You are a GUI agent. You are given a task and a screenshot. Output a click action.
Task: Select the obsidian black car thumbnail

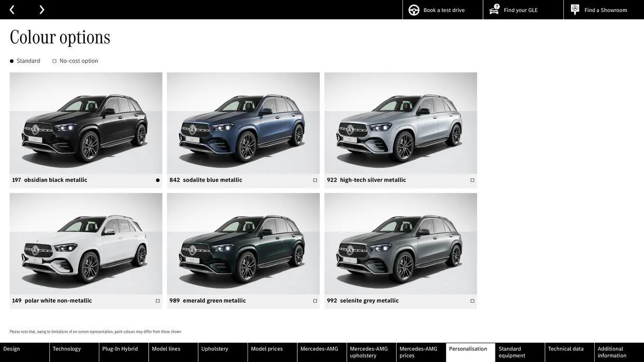point(86,123)
